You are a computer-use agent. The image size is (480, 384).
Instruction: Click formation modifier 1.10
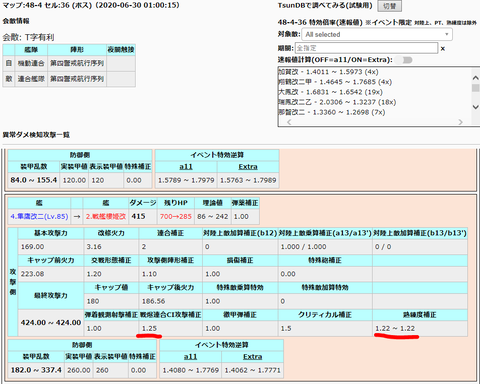click(149, 274)
